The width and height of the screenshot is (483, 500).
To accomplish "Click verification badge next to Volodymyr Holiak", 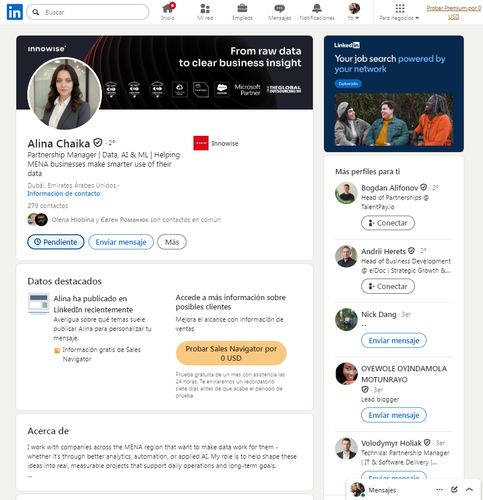I will click(x=427, y=443).
